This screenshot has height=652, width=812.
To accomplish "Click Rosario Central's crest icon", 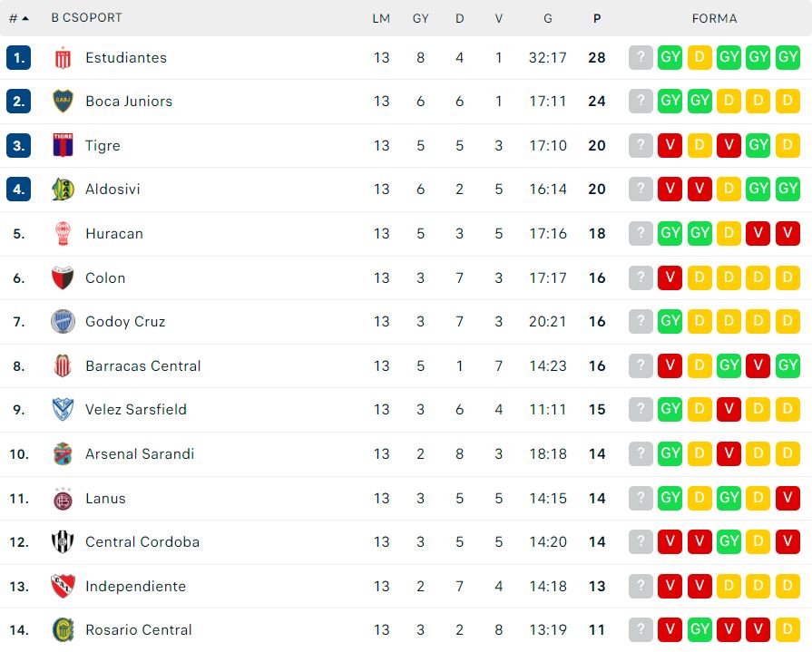I will [63, 629].
